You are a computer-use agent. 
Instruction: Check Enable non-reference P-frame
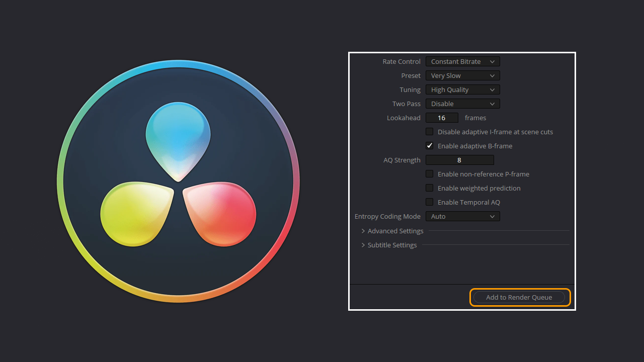[429, 174]
